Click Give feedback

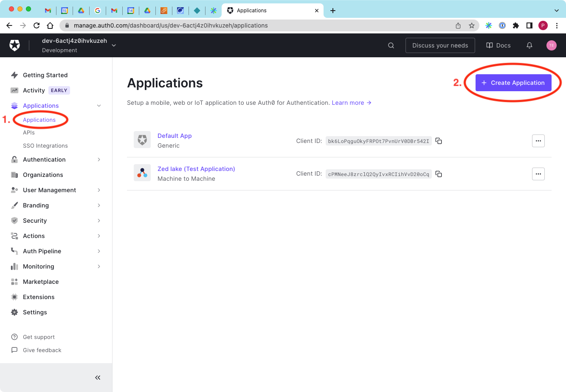[42, 350]
